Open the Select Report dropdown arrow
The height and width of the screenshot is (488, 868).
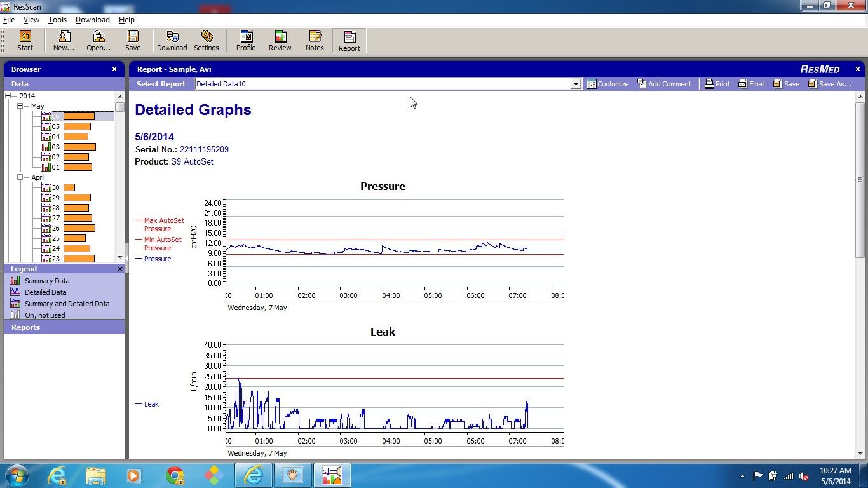[576, 84]
